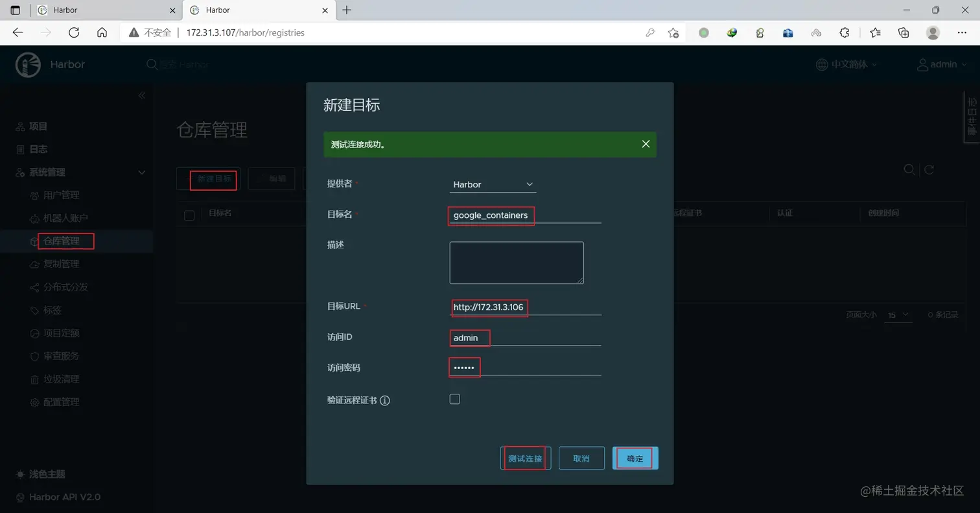
Task: Open info tooltip for verify remote certificate
Action: 385,400
